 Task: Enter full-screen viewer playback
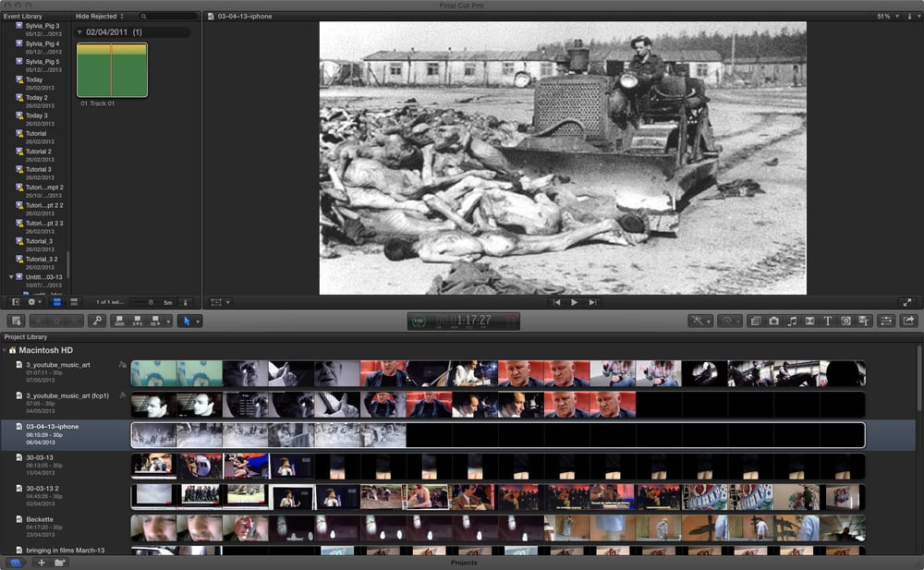pyautogui.click(x=906, y=302)
